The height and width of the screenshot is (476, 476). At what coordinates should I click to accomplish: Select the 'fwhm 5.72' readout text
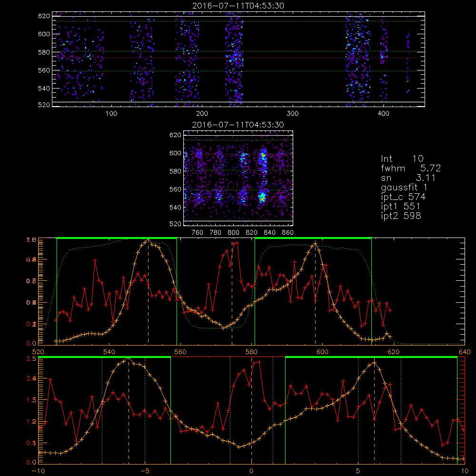tap(411, 168)
